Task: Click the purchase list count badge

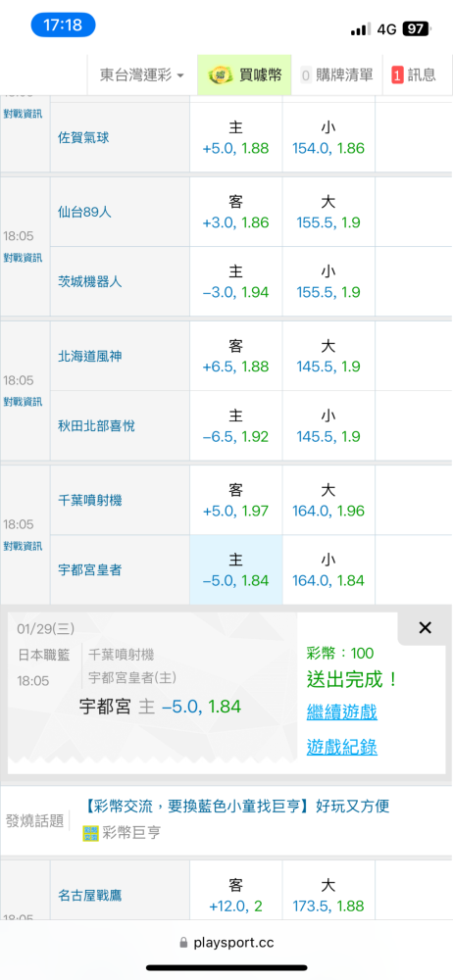Action: 306,75
